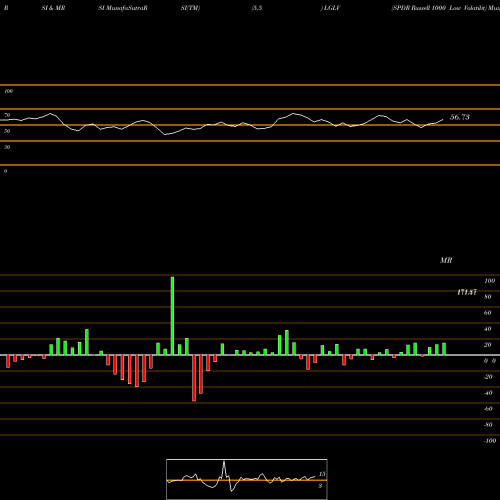Click the 'LGLV' ticker symbol text
Viewport: 500px width, 500px height.
332,8
